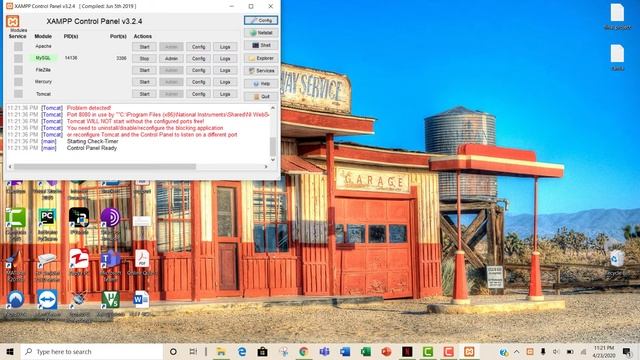Switch to Excel in taskbar

point(366,351)
